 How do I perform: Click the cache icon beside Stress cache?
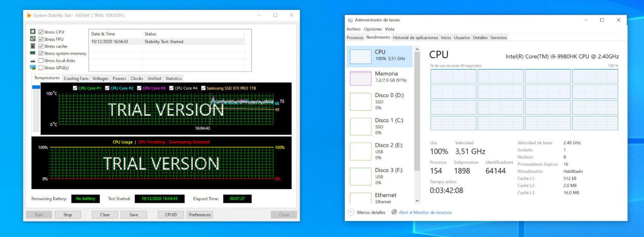[x=33, y=46]
